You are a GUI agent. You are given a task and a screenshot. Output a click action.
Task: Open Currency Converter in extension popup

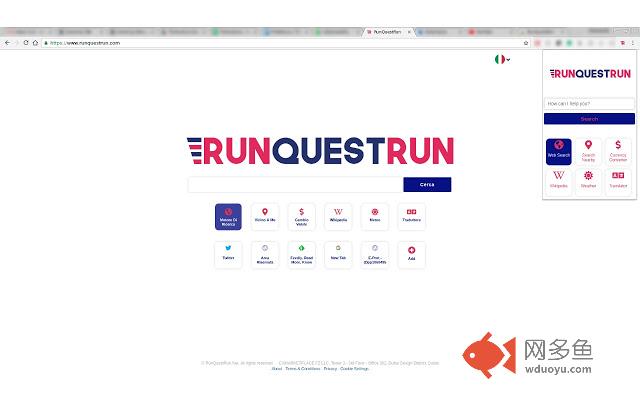tap(618, 152)
